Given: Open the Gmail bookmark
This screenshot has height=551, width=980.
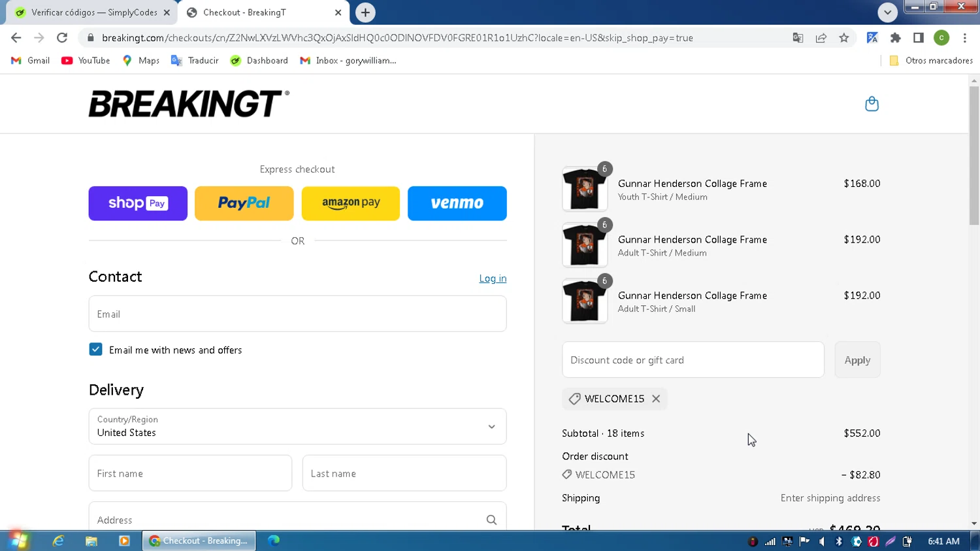Looking at the screenshot, I should [x=31, y=60].
